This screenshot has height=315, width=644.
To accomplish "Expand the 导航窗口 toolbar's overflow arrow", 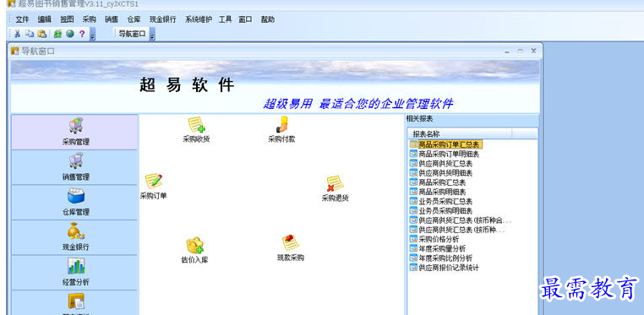I will click(152, 35).
